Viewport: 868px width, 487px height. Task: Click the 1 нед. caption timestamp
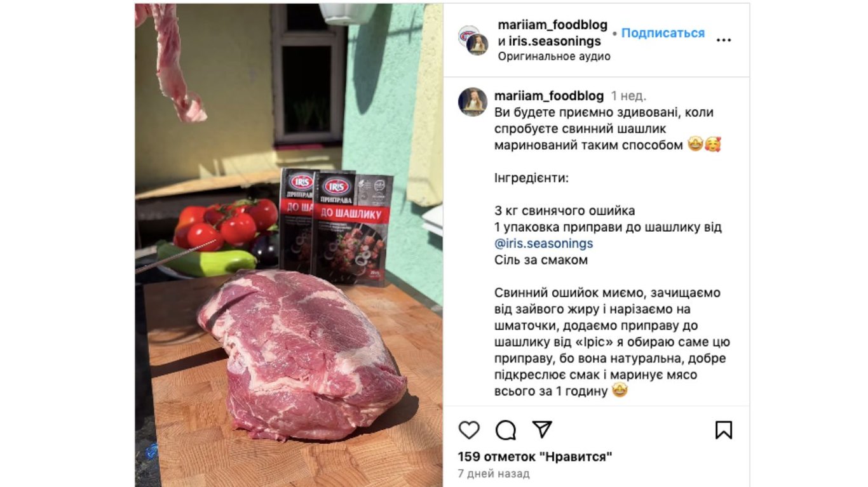[x=628, y=96]
